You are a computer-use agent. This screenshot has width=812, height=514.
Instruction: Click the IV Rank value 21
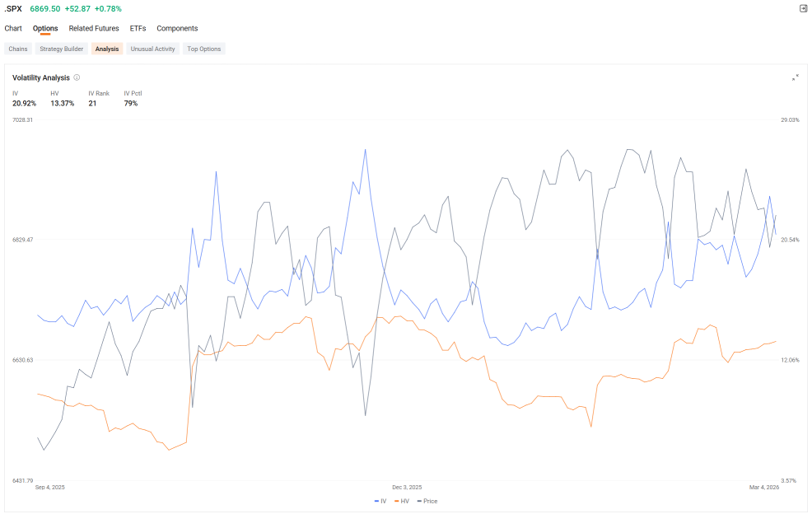coord(92,103)
